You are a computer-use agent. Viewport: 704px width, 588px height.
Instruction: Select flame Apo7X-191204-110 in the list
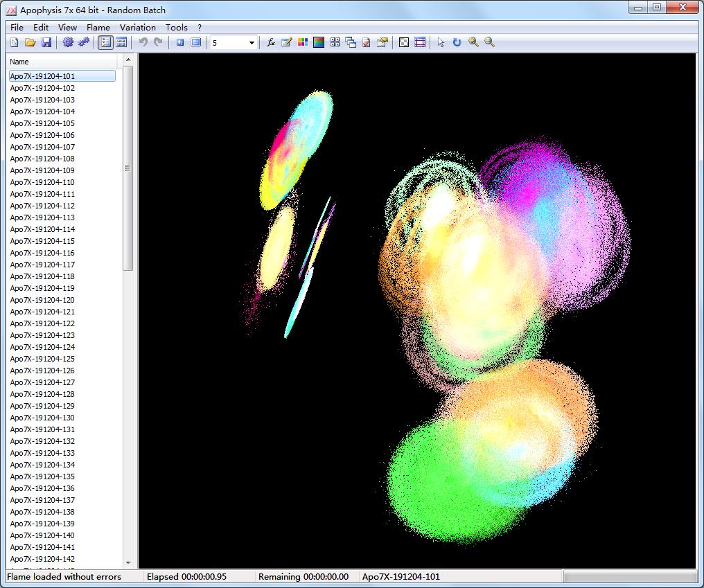(43, 182)
